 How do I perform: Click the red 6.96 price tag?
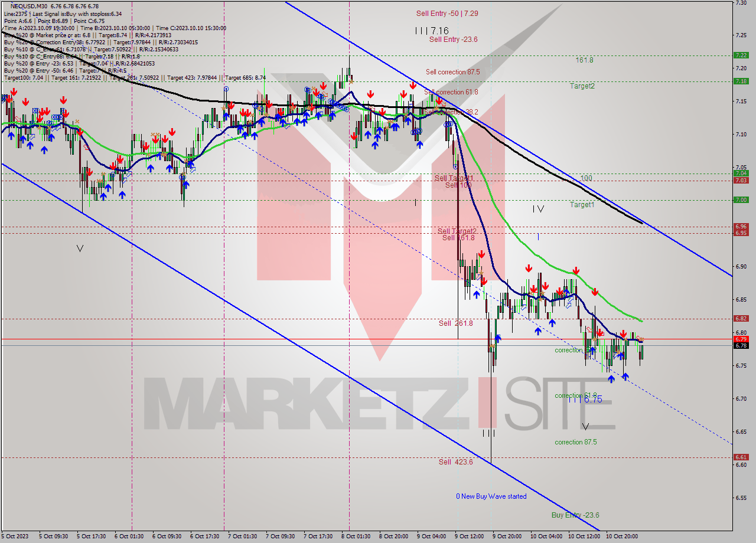pyautogui.click(x=741, y=226)
